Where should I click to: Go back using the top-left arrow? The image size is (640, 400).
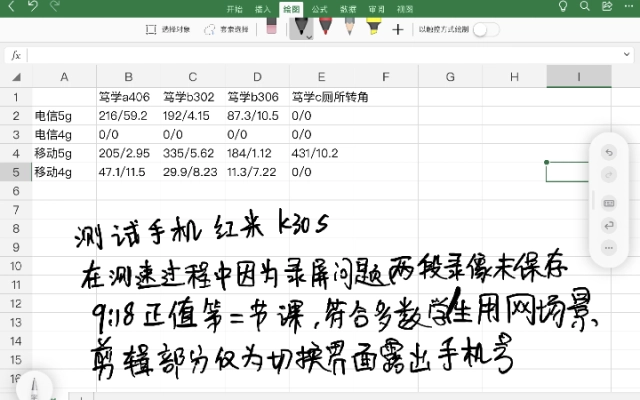click(x=11, y=6)
